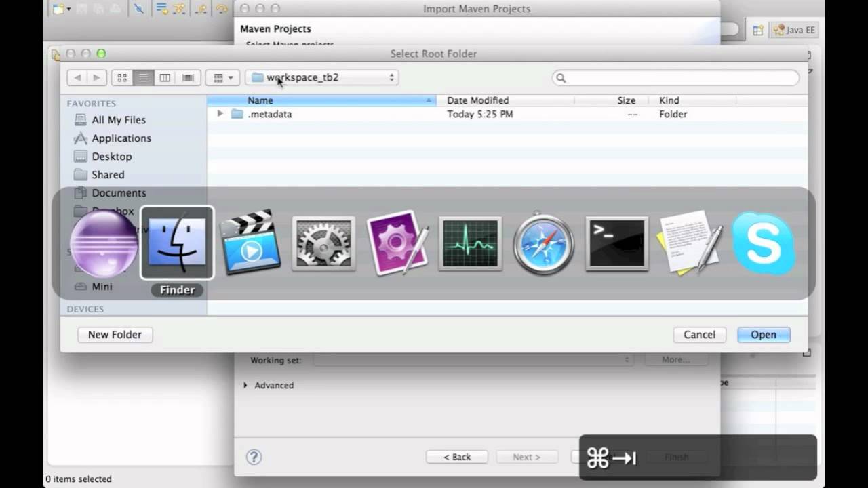Image resolution: width=868 pixels, height=488 pixels.
Task: Open the workspace_tb2 path dropdown
Action: coord(321,78)
